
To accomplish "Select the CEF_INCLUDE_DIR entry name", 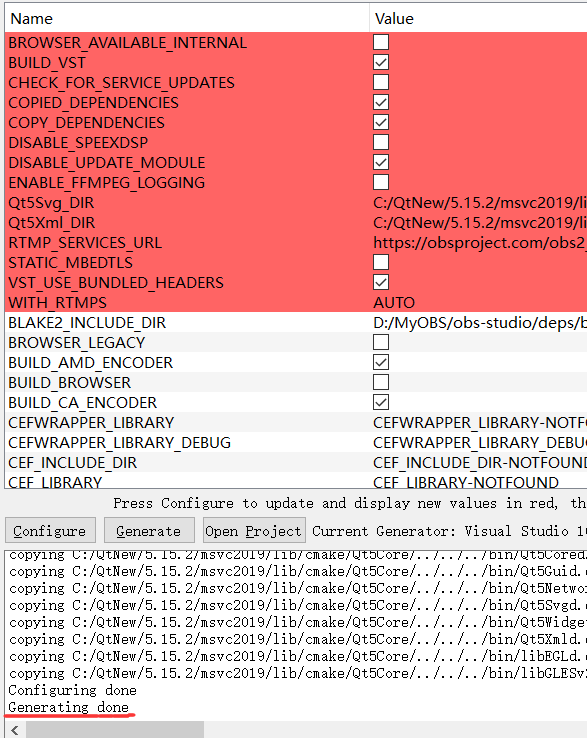I will [x=72, y=463].
